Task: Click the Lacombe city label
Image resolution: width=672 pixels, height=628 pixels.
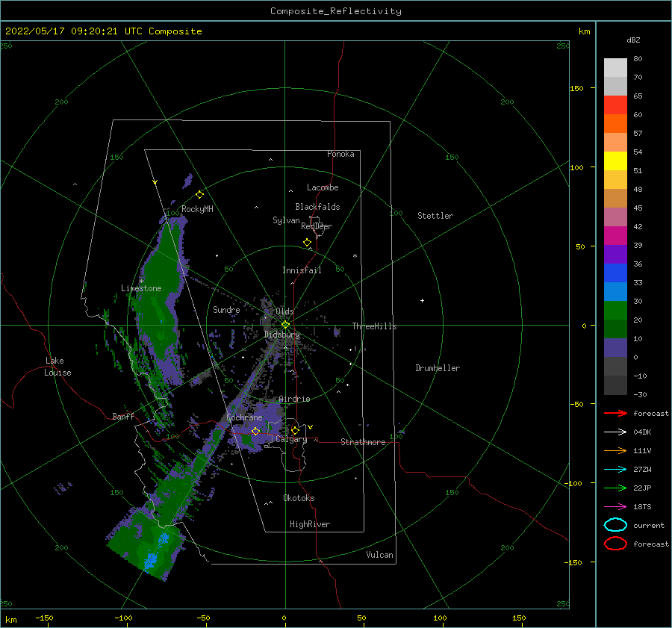Action: click(x=323, y=187)
